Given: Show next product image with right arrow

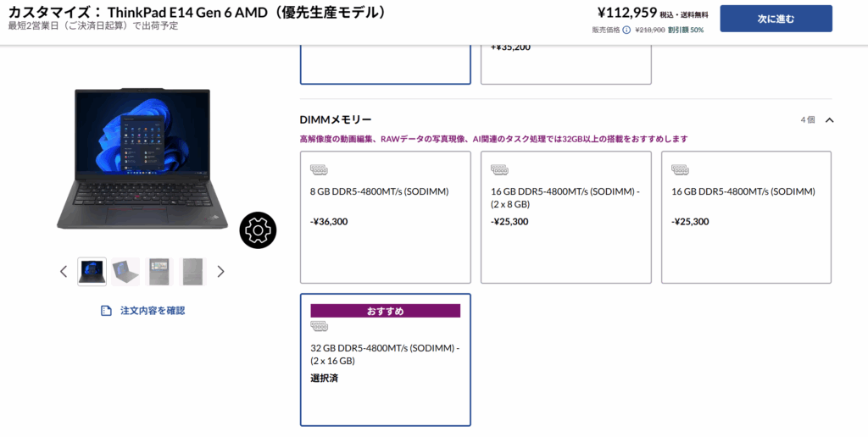Looking at the screenshot, I should tap(221, 272).
